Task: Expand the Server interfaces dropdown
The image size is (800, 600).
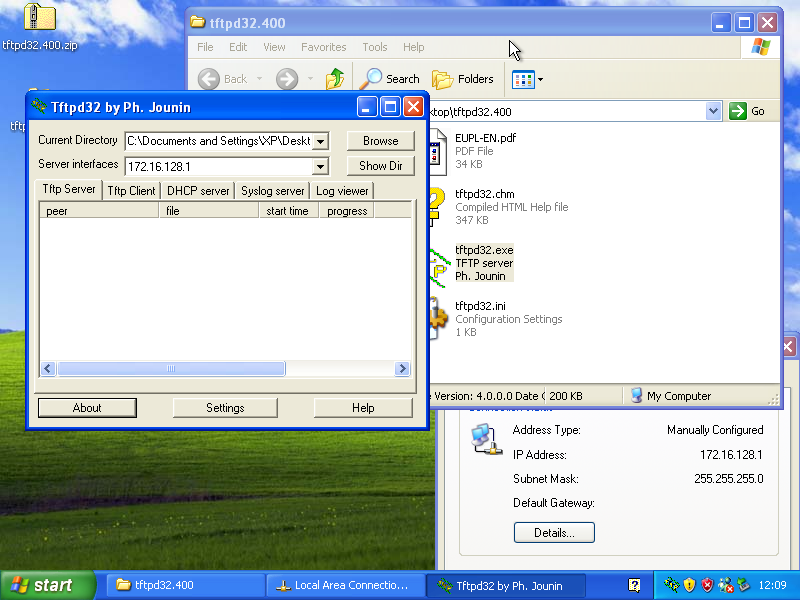Action: pyautogui.click(x=320, y=166)
